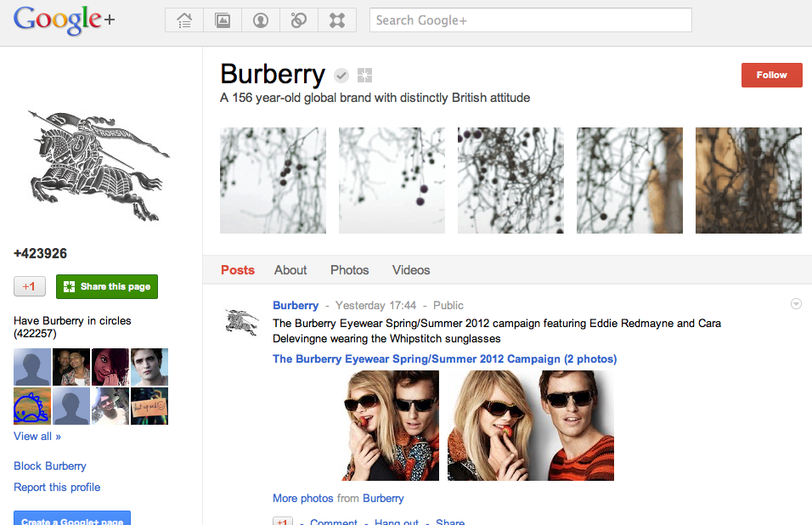This screenshot has width=812, height=525.
Task: Click the green Share this page button
Action: tap(107, 286)
